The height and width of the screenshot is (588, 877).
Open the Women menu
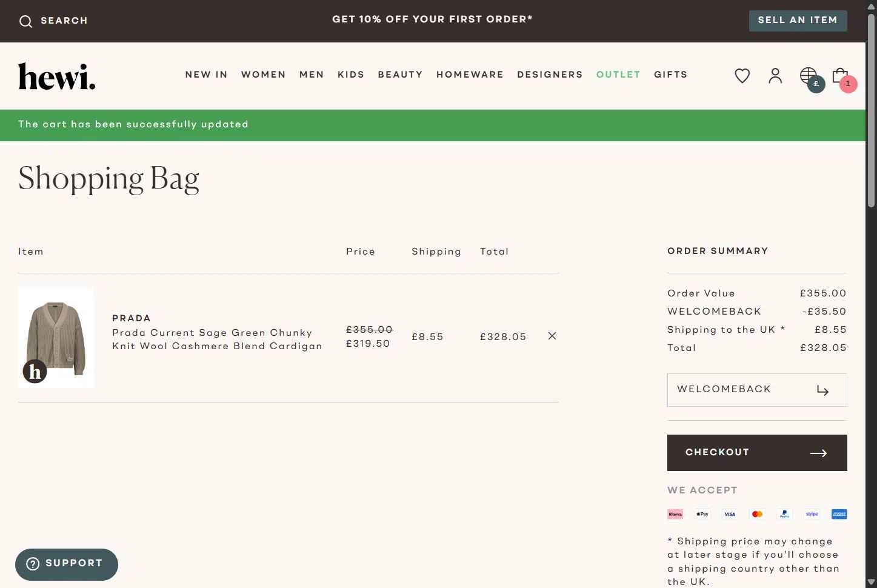point(264,75)
